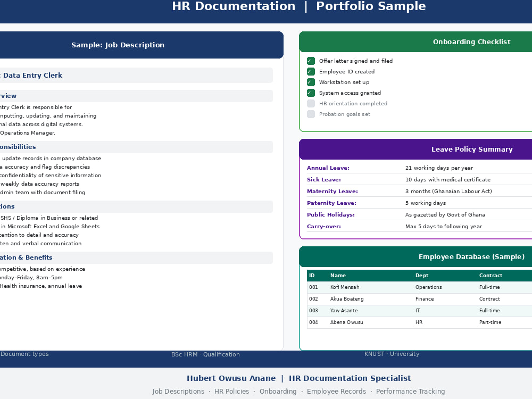
Task: Click the Public Holidays label
Action: pyautogui.click(x=331, y=215)
